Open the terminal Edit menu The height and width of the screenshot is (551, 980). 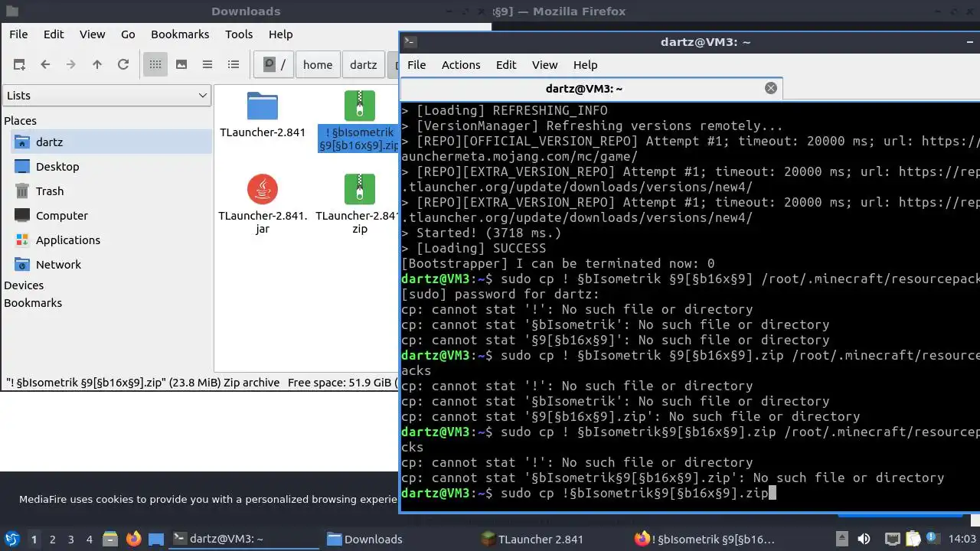click(x=506, y=65)
